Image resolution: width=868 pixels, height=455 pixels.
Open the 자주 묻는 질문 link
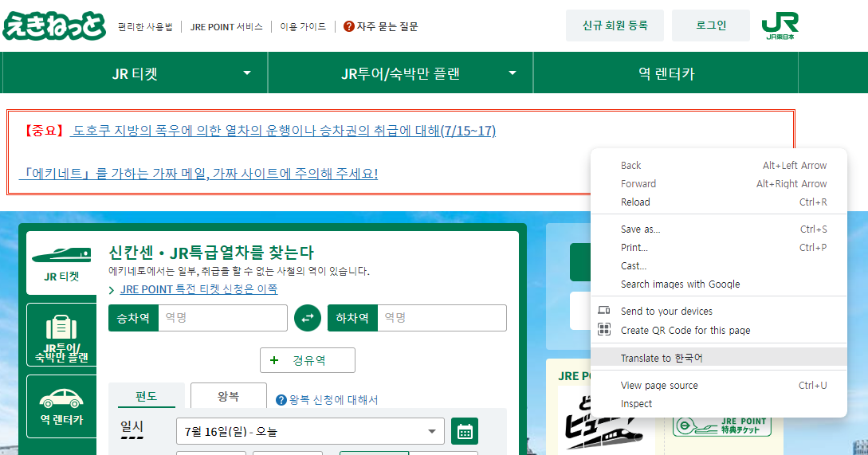tap(387, 26)
